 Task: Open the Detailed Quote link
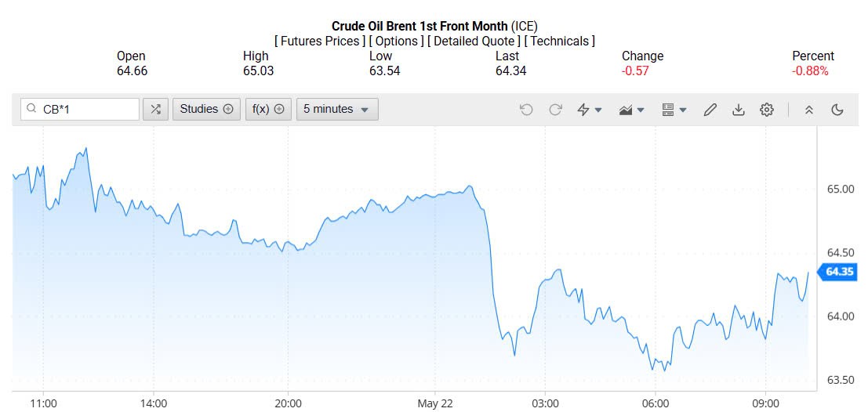472,41
